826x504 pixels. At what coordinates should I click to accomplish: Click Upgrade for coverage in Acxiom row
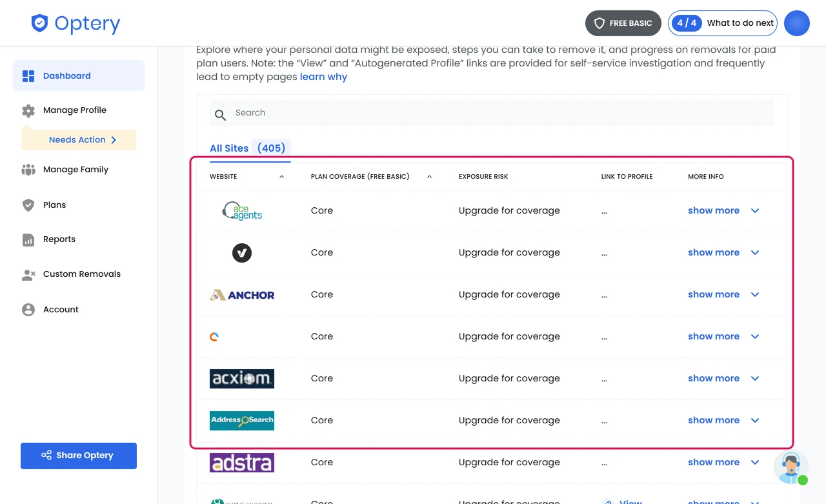tap(509, 379)
